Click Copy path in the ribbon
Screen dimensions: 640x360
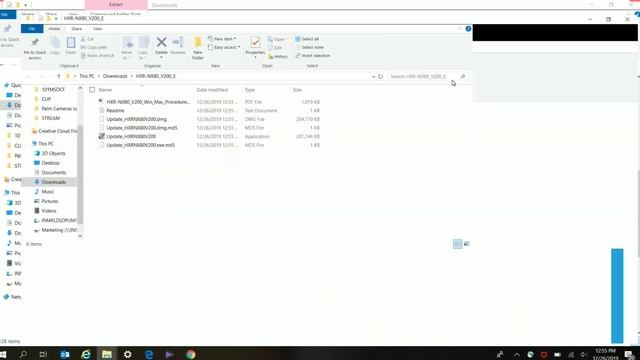click(x=94, y=47)
